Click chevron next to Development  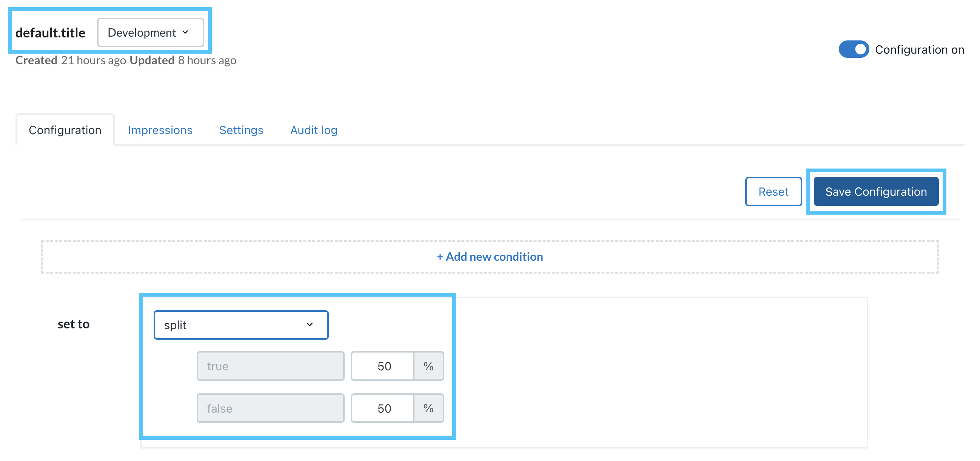click(x=185, y=32)
